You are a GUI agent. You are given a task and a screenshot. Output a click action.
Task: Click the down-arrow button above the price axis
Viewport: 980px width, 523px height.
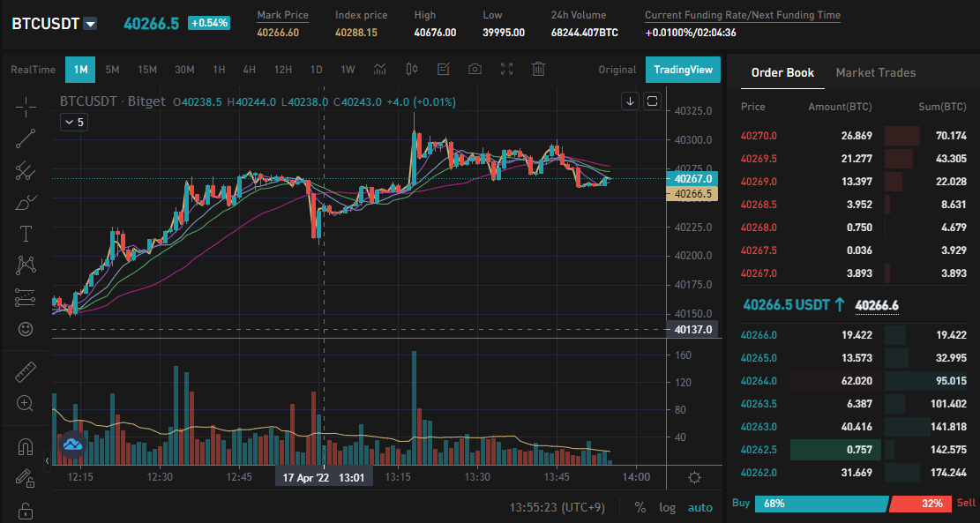(x=630, y=101)
